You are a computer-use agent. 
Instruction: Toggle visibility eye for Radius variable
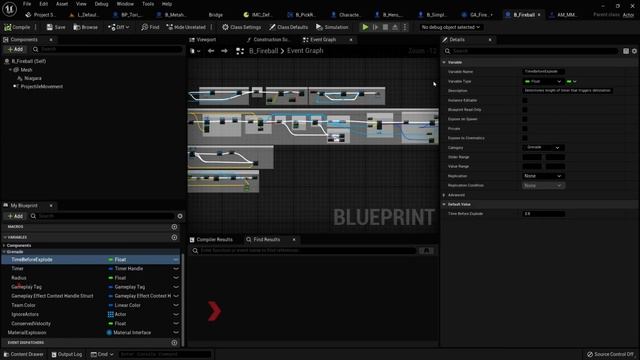point(176,278)
